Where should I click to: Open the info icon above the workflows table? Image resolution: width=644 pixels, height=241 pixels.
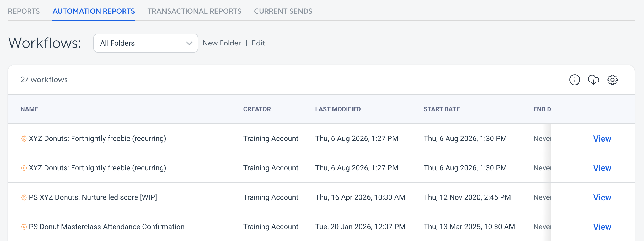click(x=575, y=80)
